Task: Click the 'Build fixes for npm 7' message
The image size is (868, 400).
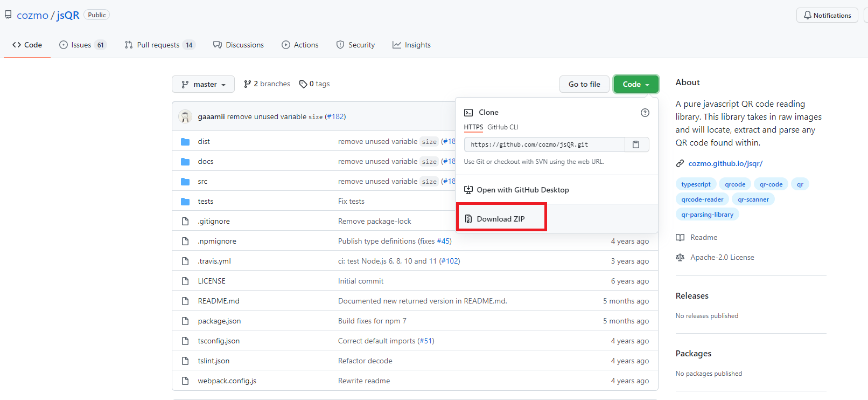Action: [x=372, y=321]
